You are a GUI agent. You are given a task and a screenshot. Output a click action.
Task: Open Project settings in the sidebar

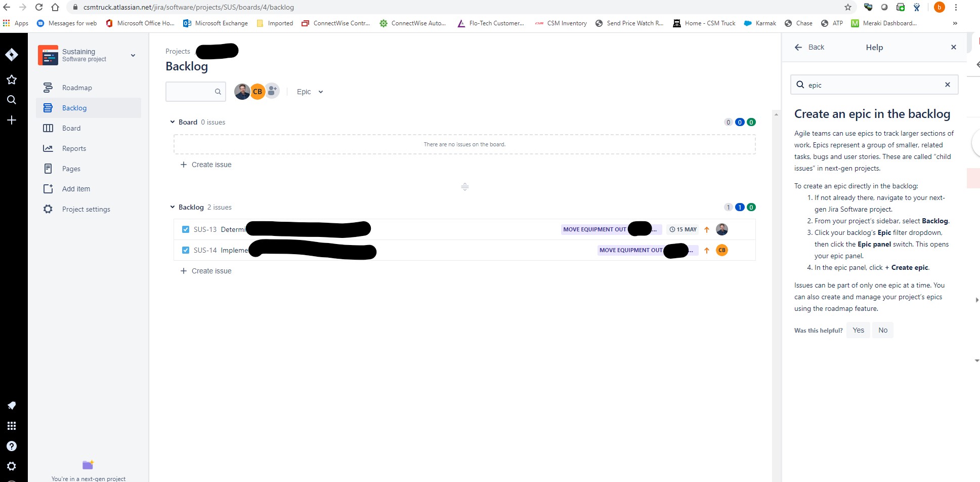89,209
